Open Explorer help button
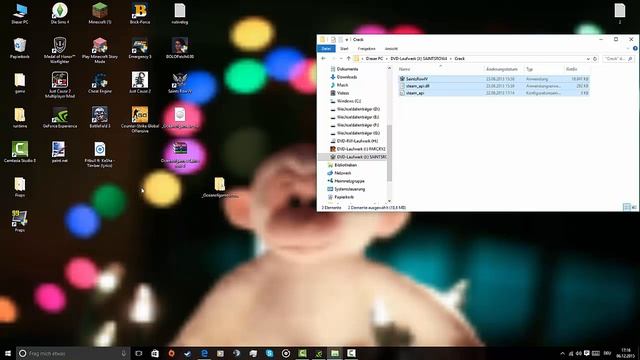 click(635, 49)
